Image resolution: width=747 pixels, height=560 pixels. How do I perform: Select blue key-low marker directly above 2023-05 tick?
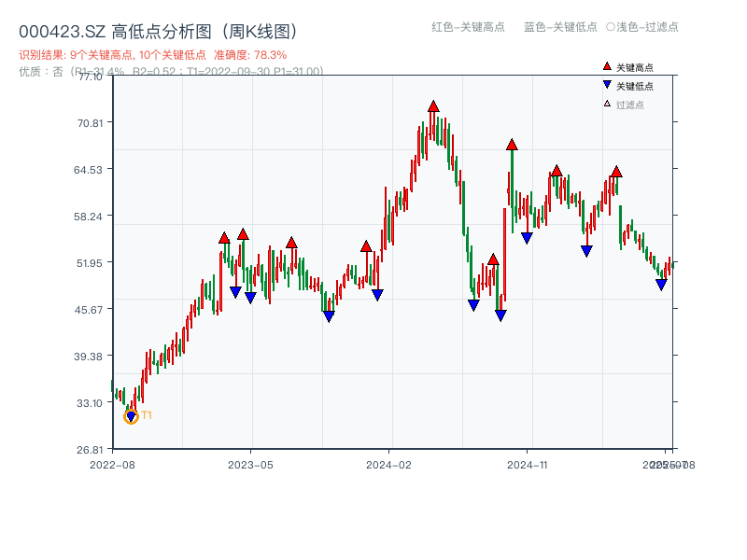[250, 298]
